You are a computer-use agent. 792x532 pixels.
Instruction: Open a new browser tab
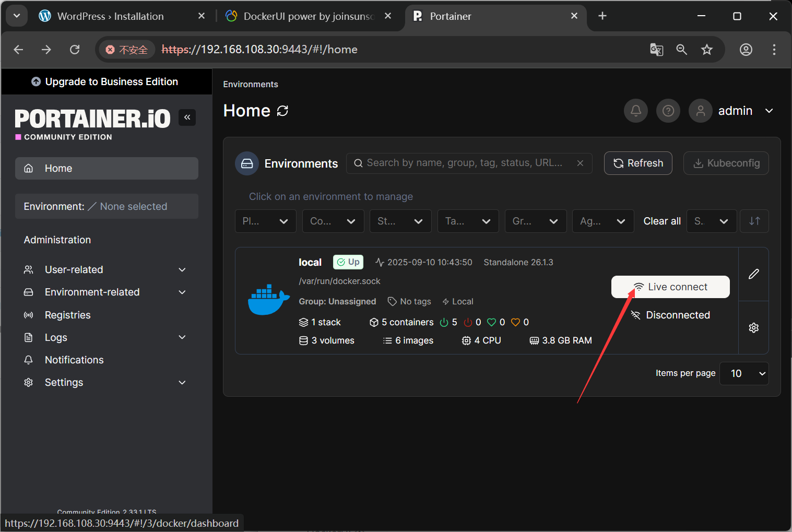602,16
